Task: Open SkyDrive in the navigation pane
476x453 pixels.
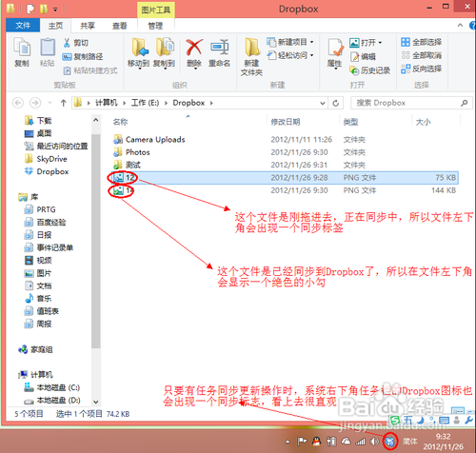Action: tap(46, 159)
